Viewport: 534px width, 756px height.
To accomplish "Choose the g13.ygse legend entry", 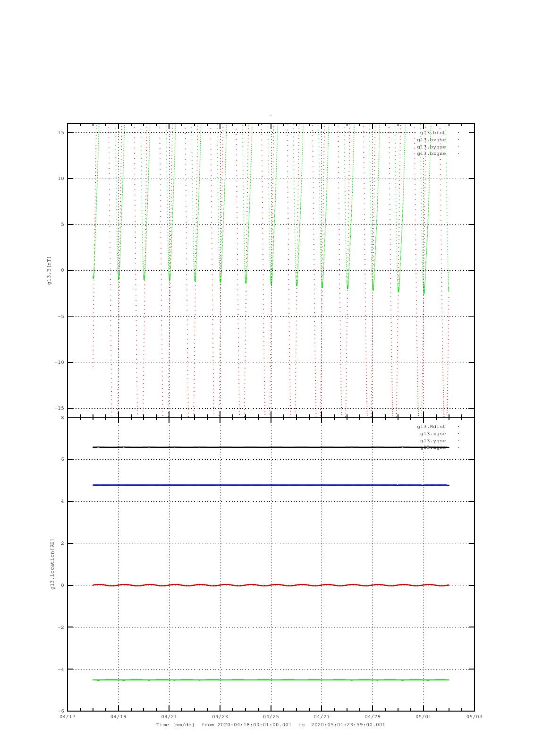I will click(x=432, y=441).
